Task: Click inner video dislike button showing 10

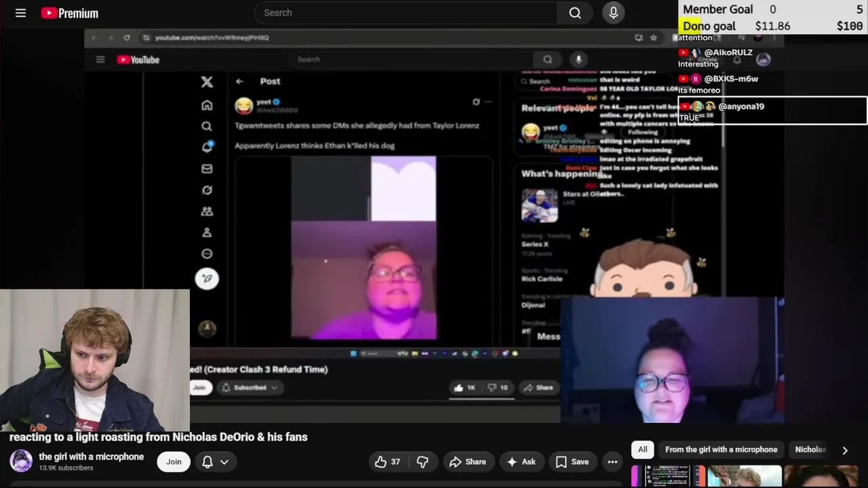Action: tap(498, 388)
